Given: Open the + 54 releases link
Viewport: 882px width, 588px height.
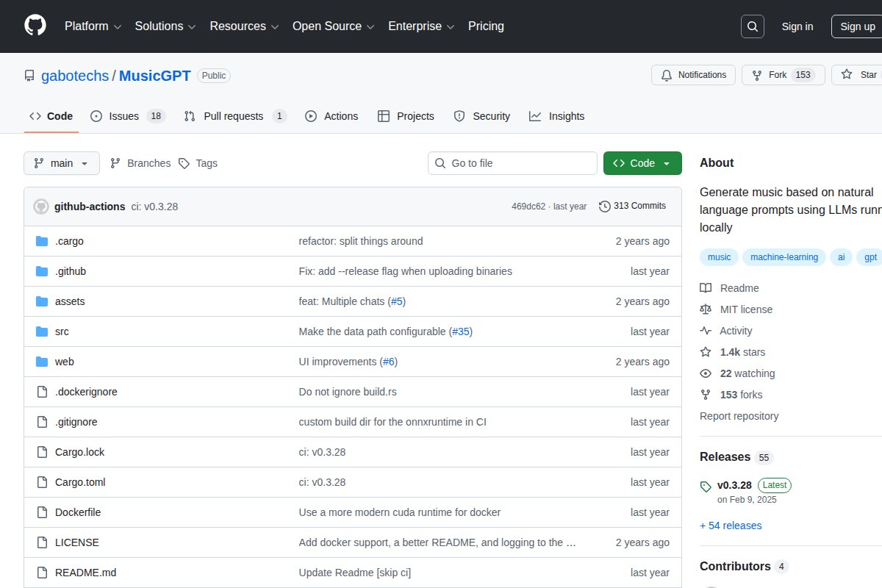Looking at the screenshot, I should (x=731, y=526).
